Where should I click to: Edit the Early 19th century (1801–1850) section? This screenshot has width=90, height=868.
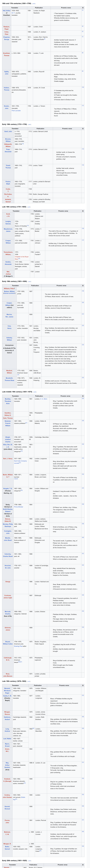point(29,281)
